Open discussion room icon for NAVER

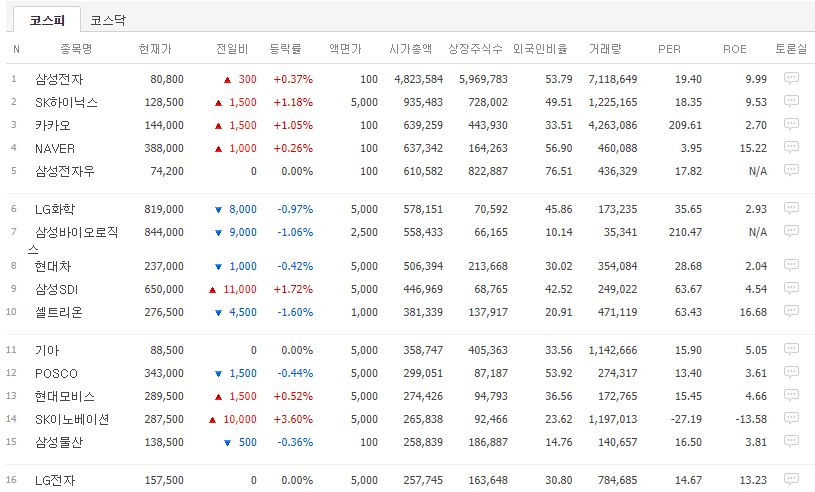click(791, 147)
